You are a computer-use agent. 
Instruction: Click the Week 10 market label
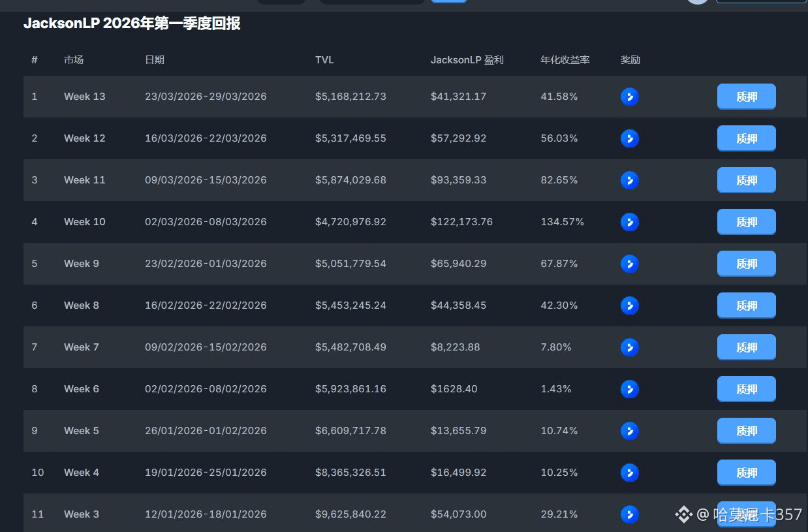click(85, 222)
